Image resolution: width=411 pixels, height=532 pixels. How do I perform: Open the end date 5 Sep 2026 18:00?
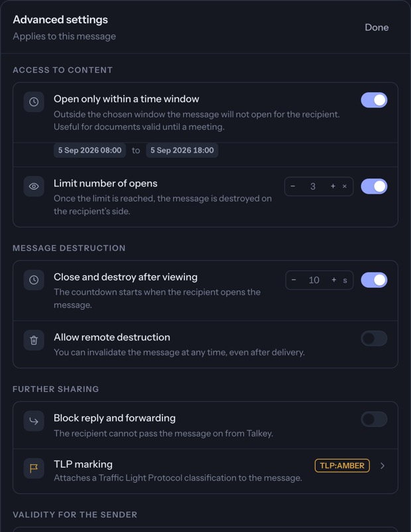[x=182, y=151]
